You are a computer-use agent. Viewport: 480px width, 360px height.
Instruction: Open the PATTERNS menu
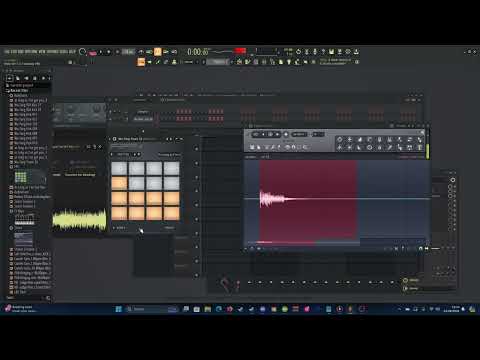click(x=31, y=52)
